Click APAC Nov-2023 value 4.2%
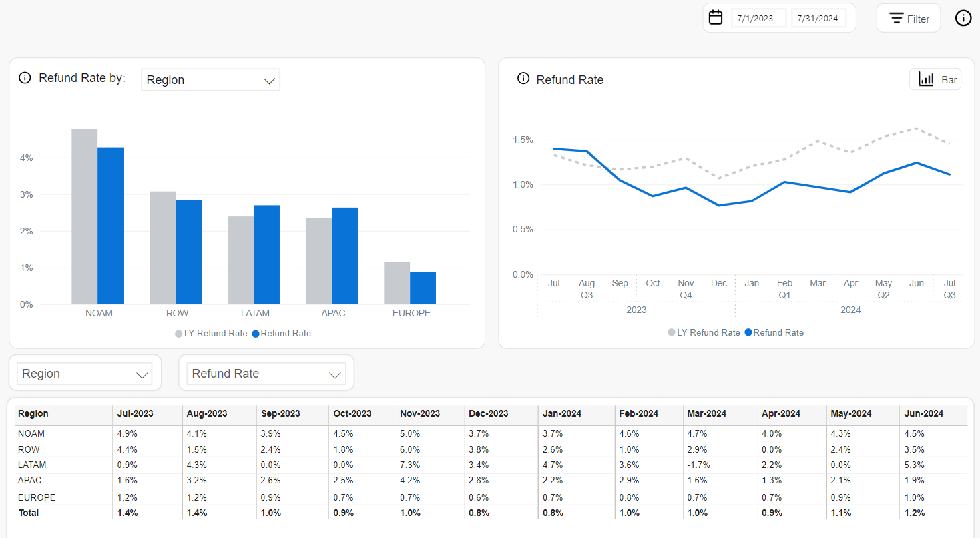Viewport: 980px width, 538px height. pos(410,481)
